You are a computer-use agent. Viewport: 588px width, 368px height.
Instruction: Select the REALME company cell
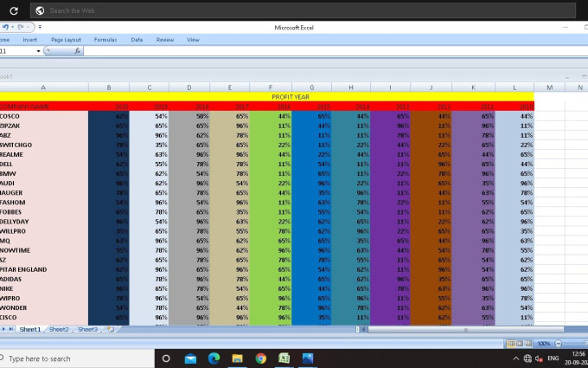click(x=44, y=155)
